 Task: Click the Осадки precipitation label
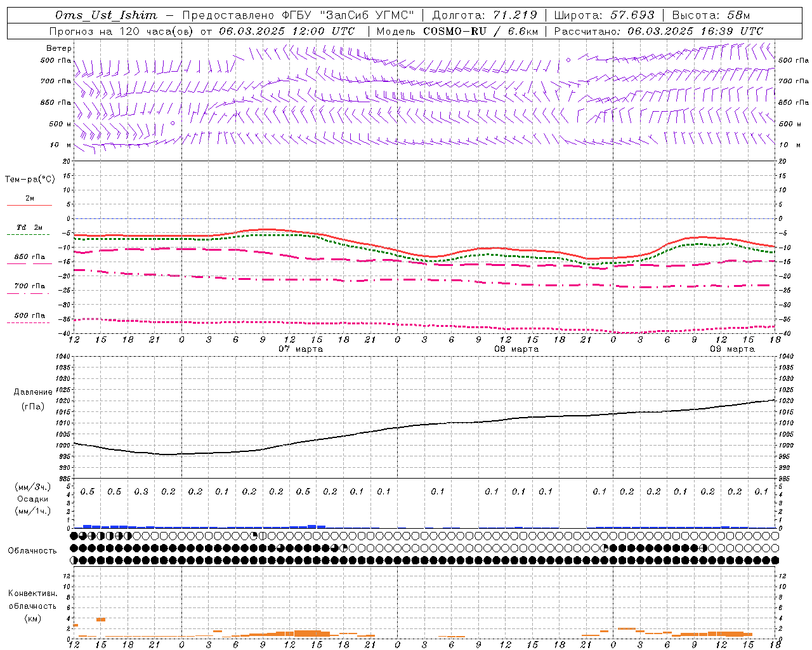click(33, 499)
